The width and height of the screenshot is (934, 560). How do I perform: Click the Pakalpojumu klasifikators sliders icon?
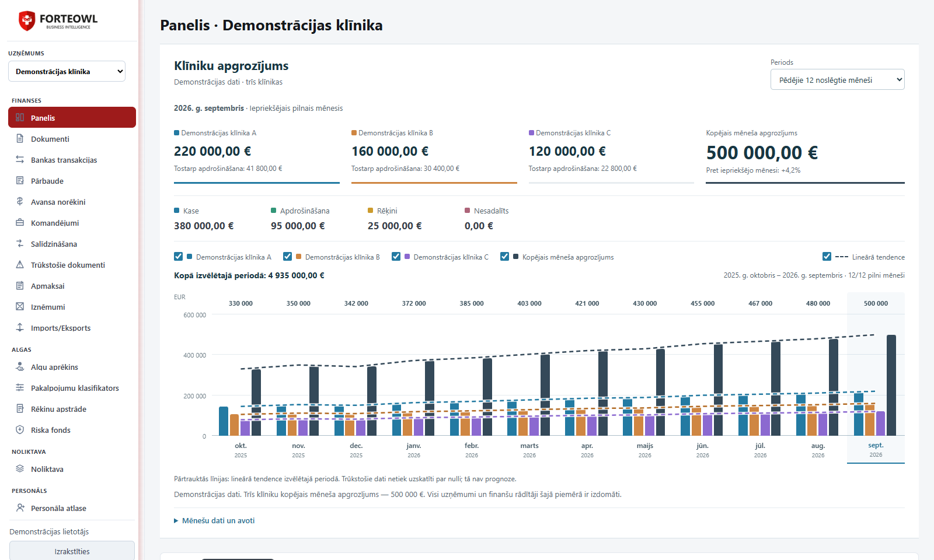click(20, 388)
